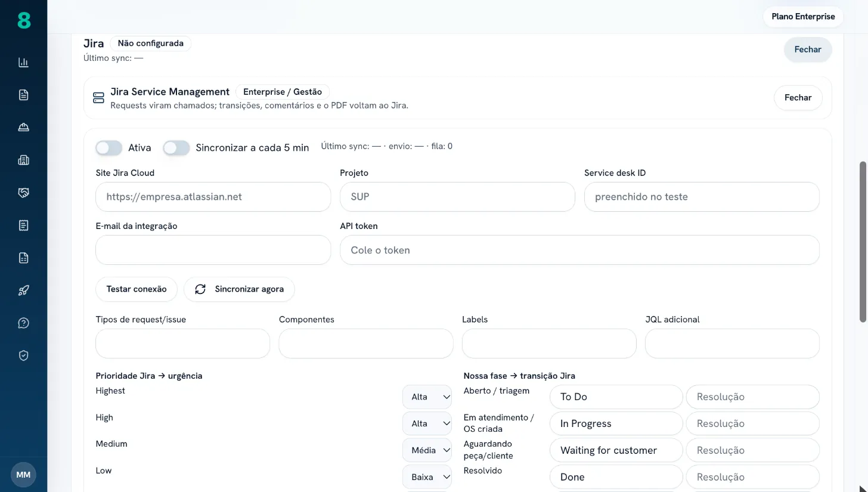Enable the Ativa toggle
This screenshot has height=492, width=868.
(x=109, y=148)
